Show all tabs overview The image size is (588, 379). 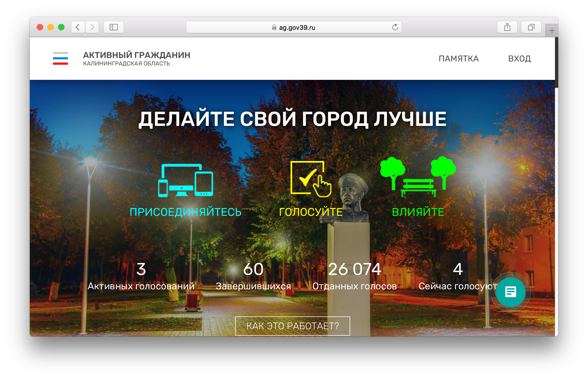click(531, 27)
